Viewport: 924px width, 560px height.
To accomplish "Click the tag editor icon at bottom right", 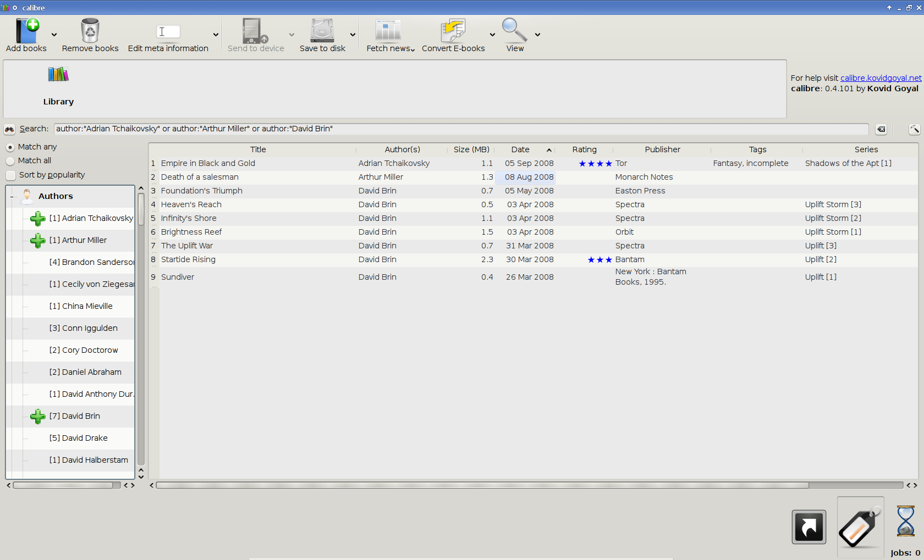I will [860, 528].
